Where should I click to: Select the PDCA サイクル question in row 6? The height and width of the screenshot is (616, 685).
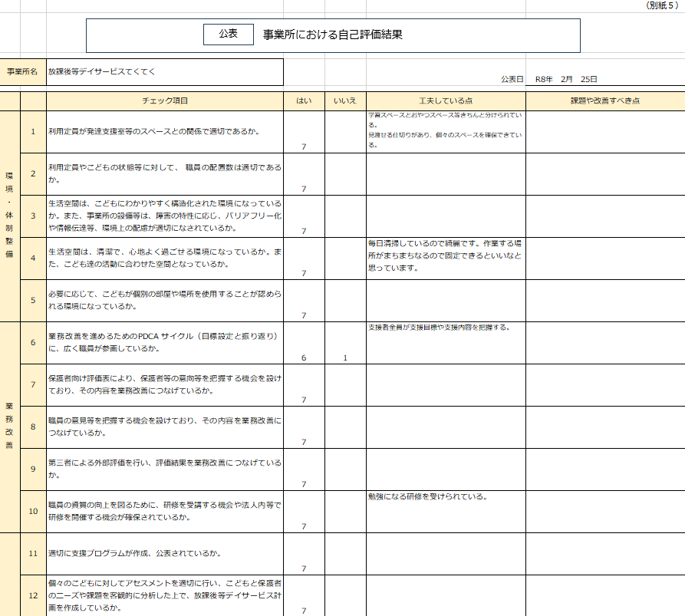tap(164, 342)
